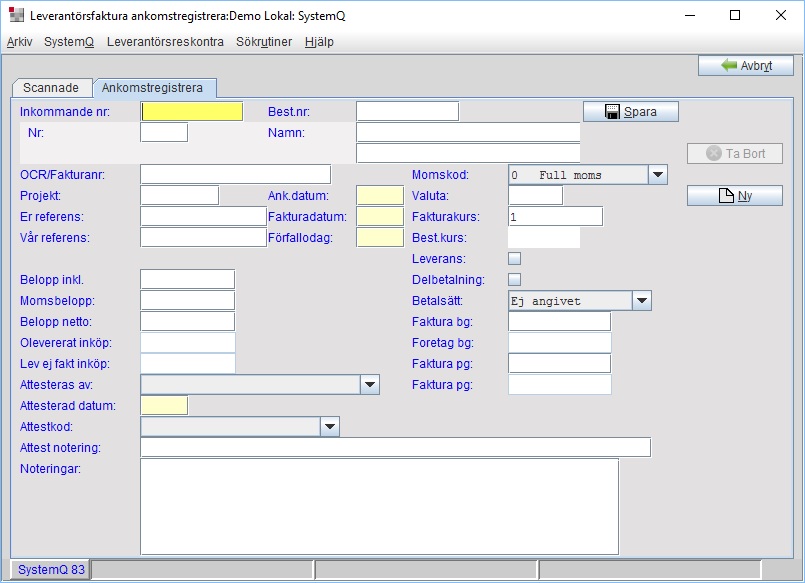Expand the Betalsätt dropdown list
Viewport: 805px width, 583px height.
(x=641, y=300)
